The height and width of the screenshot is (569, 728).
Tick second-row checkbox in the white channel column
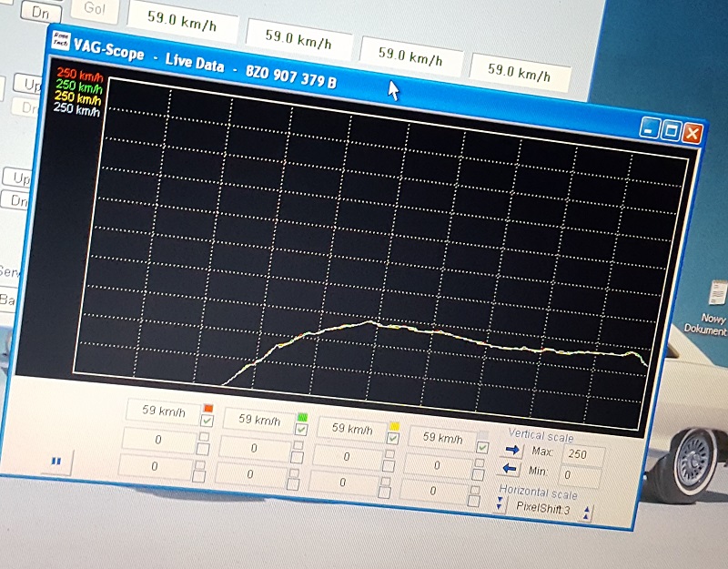click(479, 474)
